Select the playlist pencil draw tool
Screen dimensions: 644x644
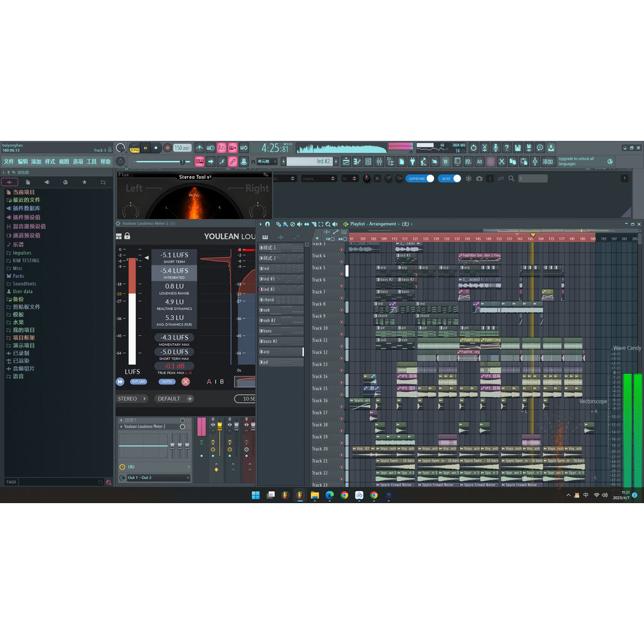click(x=278, y=225)
